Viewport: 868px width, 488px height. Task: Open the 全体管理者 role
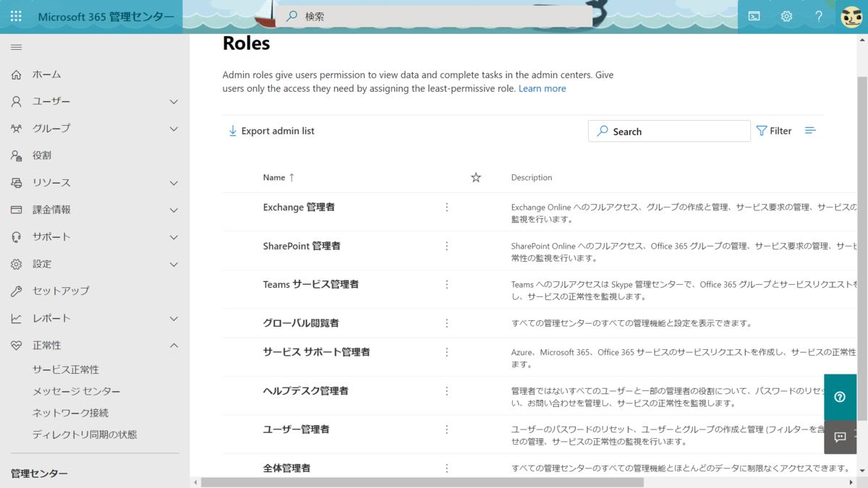(286, 468)
